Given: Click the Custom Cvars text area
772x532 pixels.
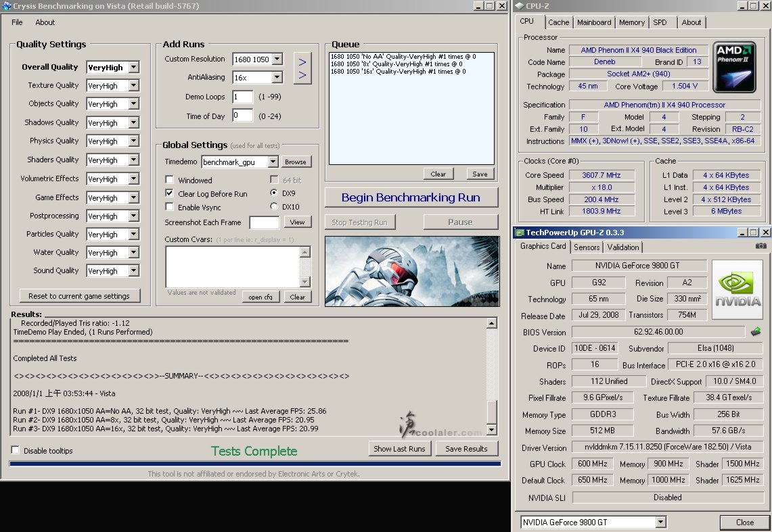Looking at the screenshot, I should click(233, 266).
